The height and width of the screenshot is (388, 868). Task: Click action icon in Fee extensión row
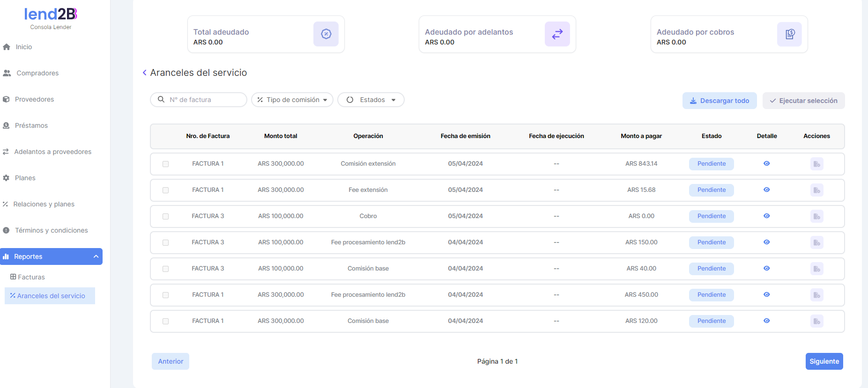[x=816, y=190]
